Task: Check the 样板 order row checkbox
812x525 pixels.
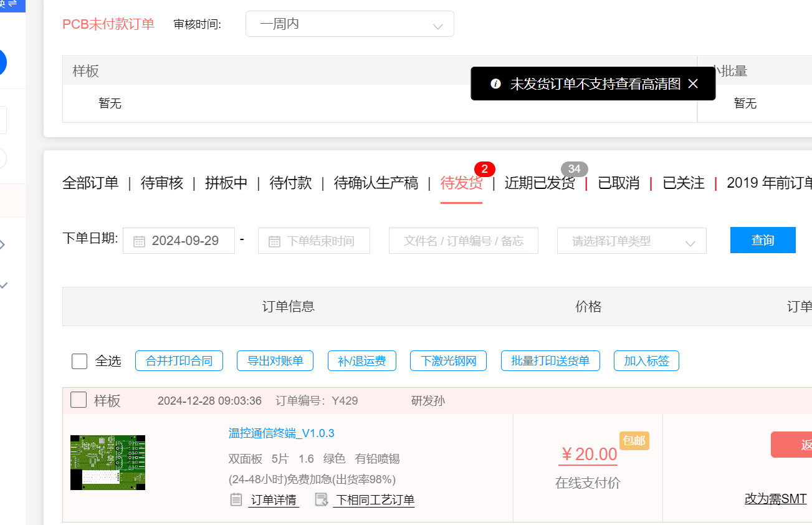Action: point(79,400)
